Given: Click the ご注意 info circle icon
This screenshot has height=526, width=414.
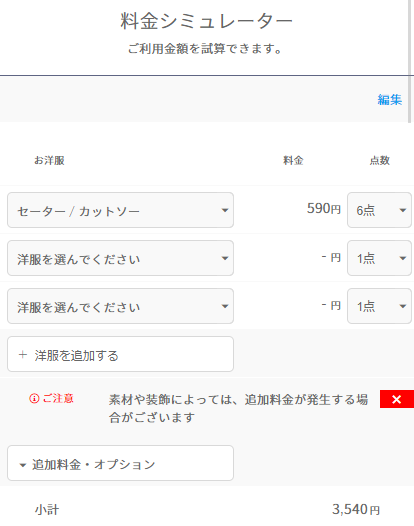Looking at the screenshot, I should pyautogui.click(x=34, y=399).
